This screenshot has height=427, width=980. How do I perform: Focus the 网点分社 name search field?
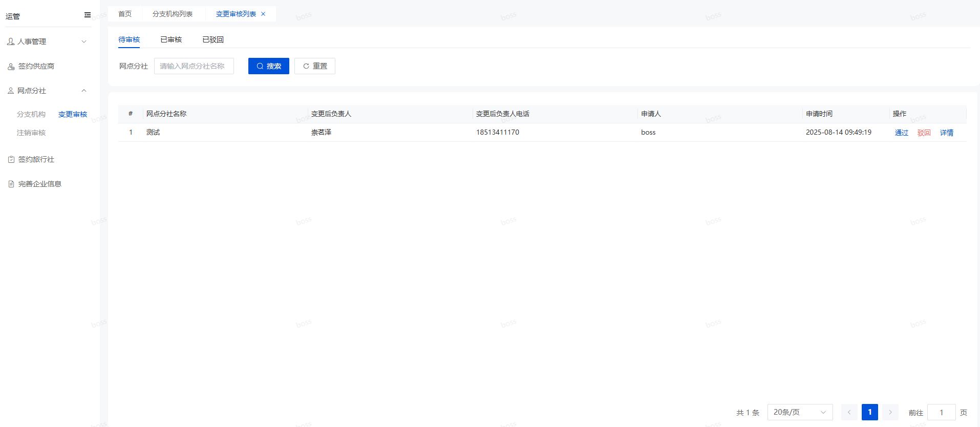194,66
